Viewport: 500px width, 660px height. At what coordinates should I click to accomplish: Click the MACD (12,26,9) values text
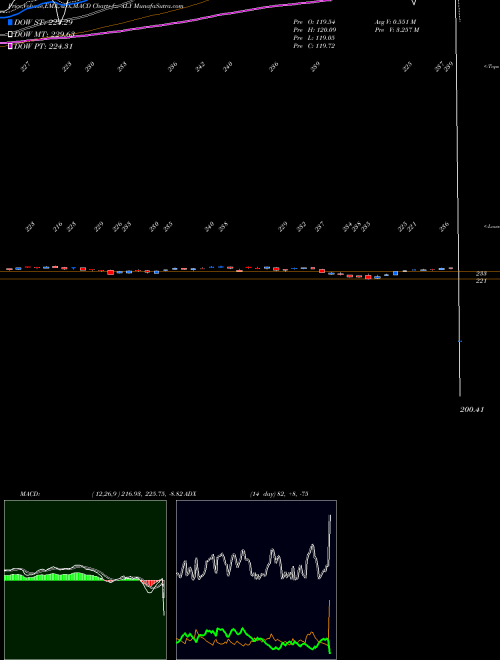click(x=139, y=494)
